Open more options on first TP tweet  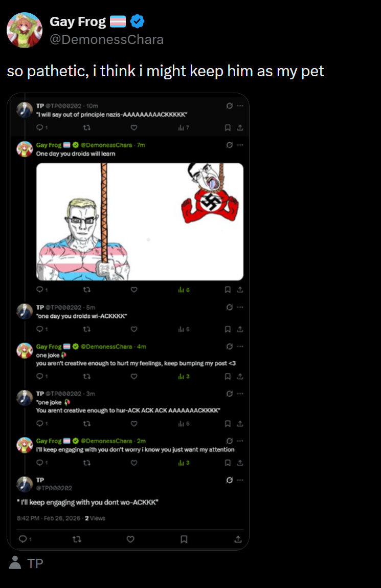point(240,106)
